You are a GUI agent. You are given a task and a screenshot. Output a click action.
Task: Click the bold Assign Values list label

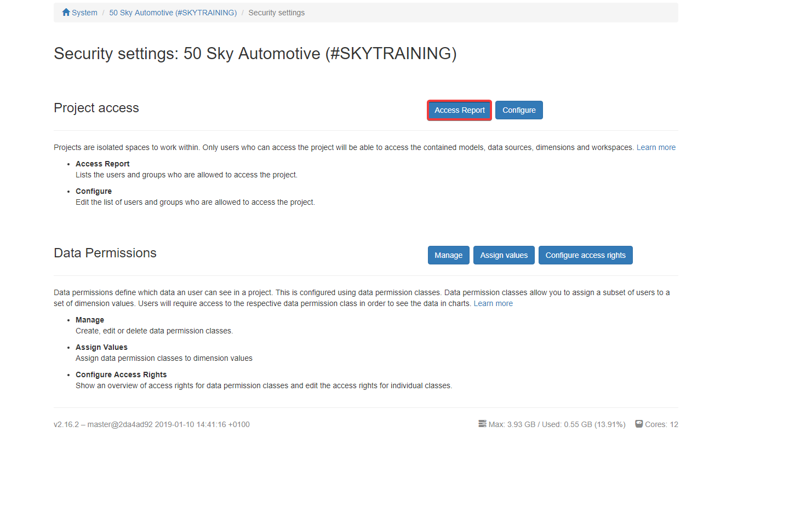click(101, 347)
